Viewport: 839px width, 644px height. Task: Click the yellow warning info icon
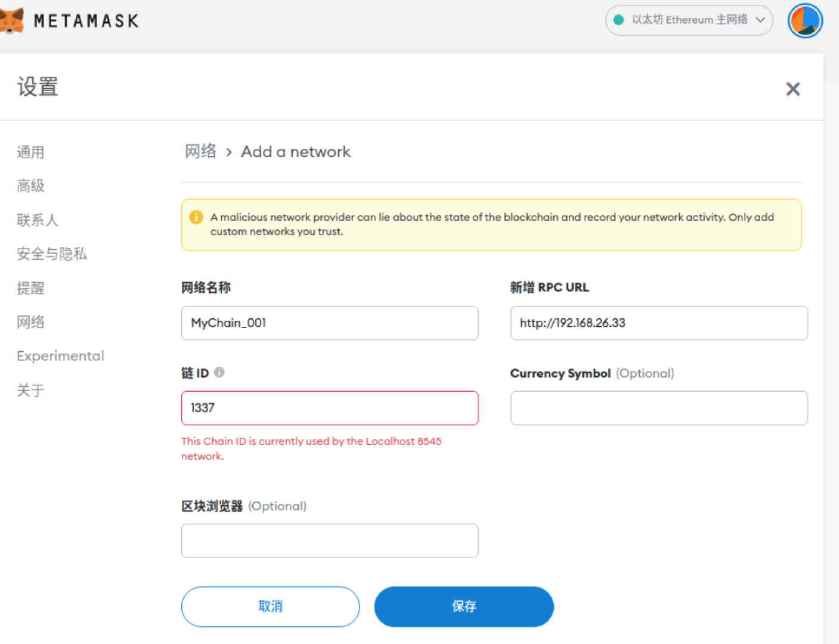[196, 217]
